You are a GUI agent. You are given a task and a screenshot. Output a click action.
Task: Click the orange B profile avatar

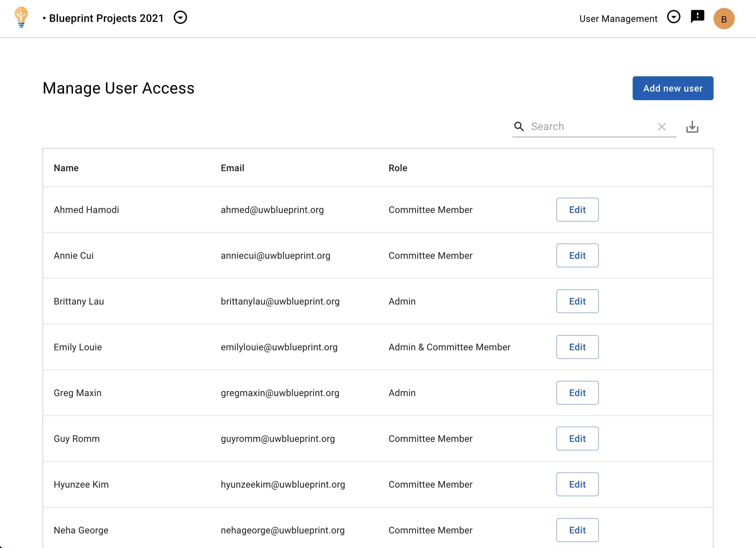723,19
